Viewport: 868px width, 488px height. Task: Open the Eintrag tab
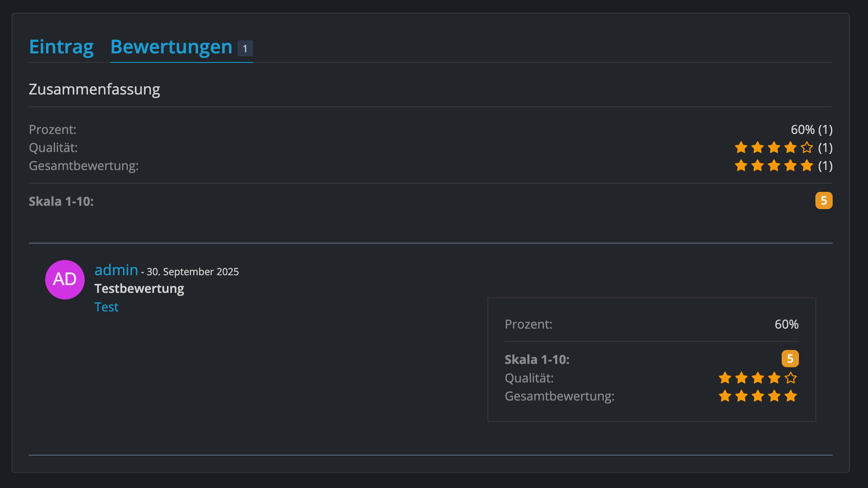[61, 47]
